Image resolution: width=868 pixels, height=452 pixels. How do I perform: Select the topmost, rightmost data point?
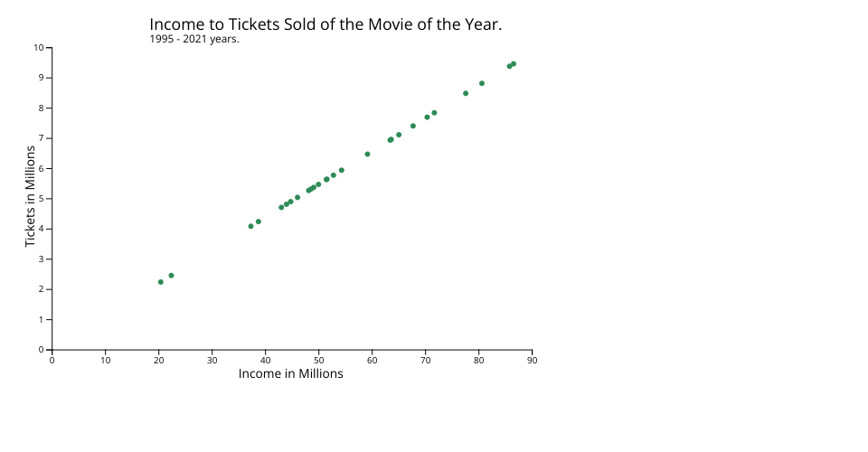(514, 64)
